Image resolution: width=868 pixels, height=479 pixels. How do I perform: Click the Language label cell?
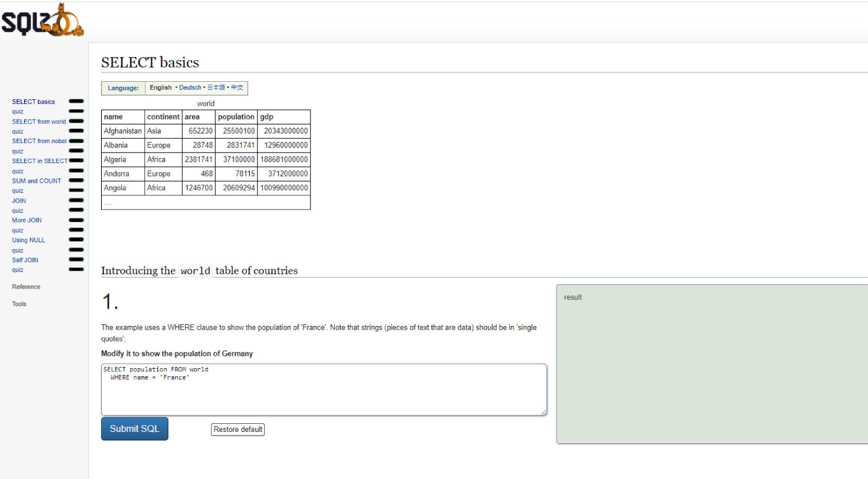123,87
